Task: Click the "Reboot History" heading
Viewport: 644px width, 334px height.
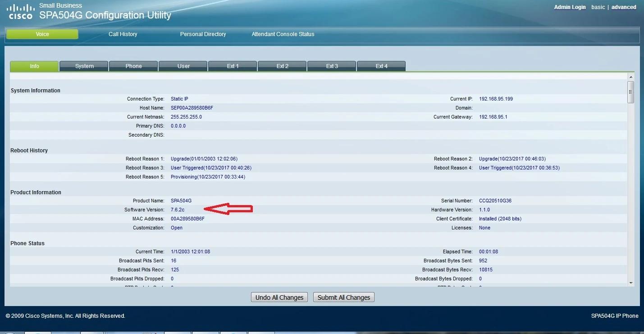Action: coord(29,151)
